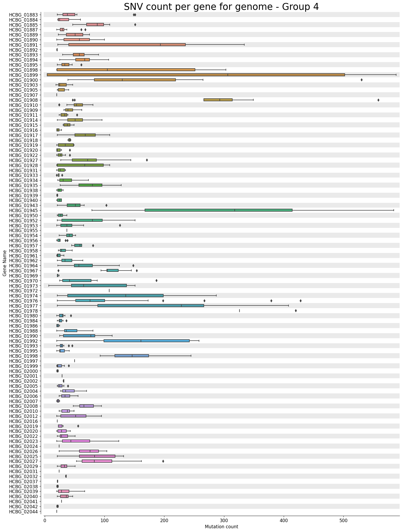Click the HCBG_01992 blue box
402x532 pixels.
pyautogui.click(x=147, y=341)
